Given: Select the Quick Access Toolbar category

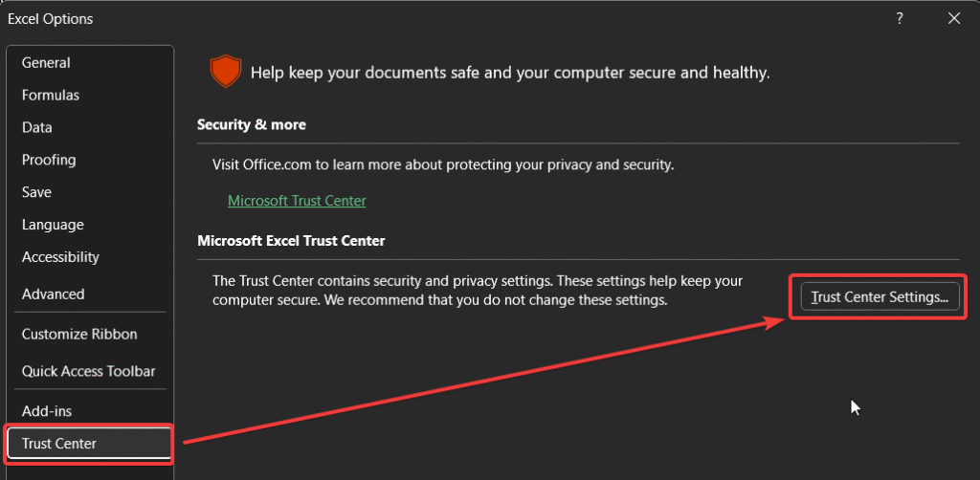Looking at the screenshot, I should point(88,371).
